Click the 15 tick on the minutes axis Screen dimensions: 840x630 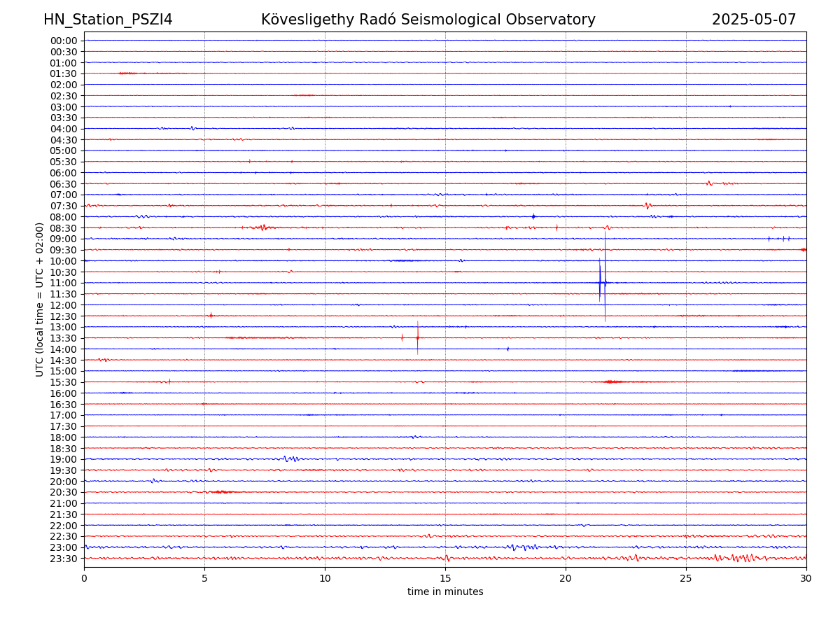pyautogui.click(x=445, y=578)
